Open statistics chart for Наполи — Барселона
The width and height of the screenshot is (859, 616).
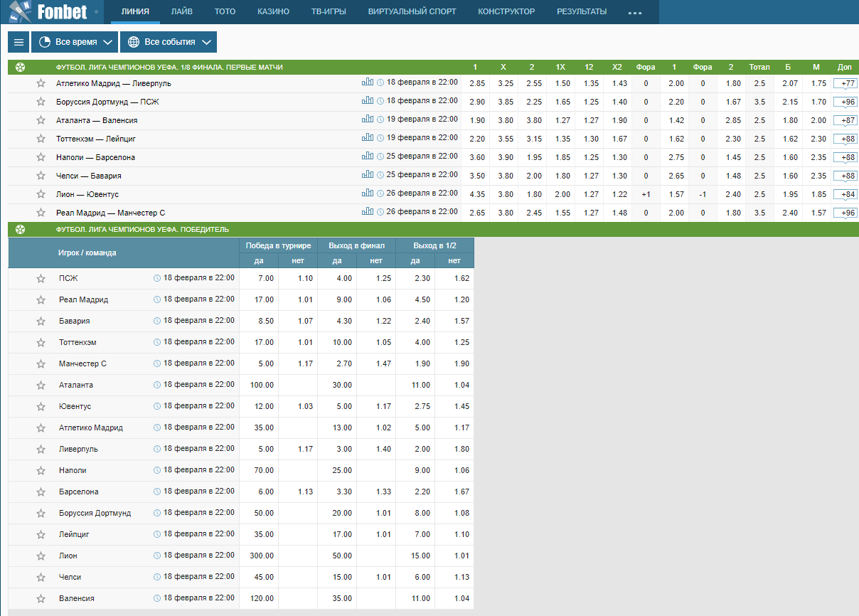368,156
